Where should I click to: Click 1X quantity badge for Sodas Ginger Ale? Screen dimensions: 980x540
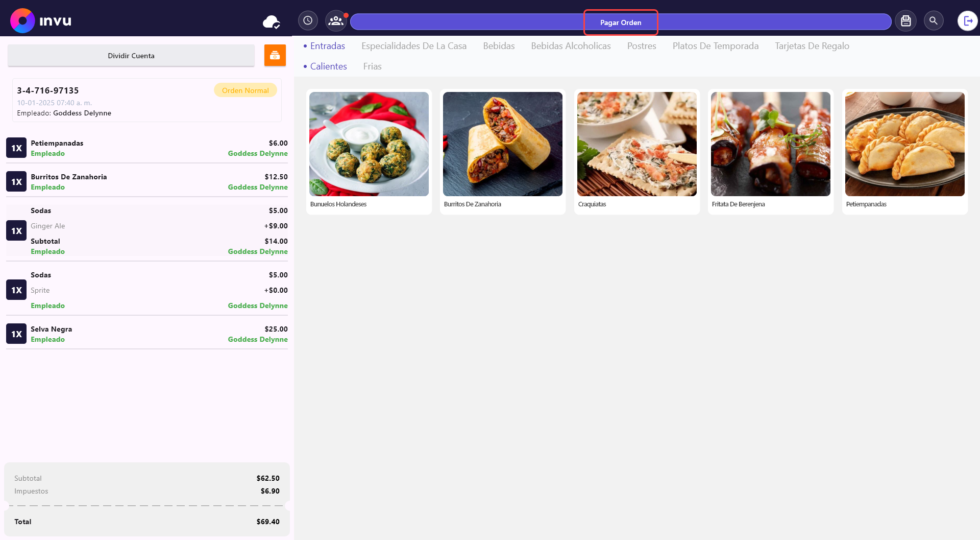(16, 231)
